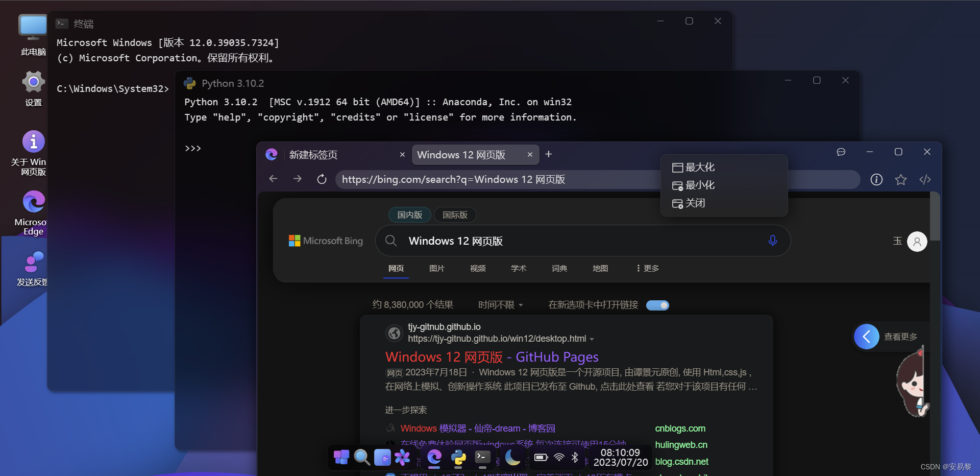Switch to Python from the dock
The height and width of the screenshot is (476, 980).
[458, 457]
